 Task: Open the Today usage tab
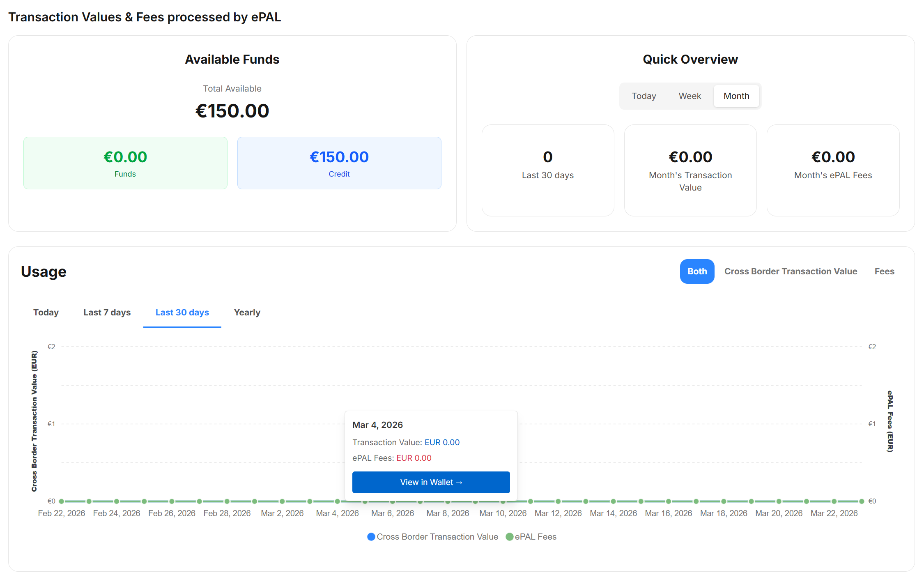[46, 313]
